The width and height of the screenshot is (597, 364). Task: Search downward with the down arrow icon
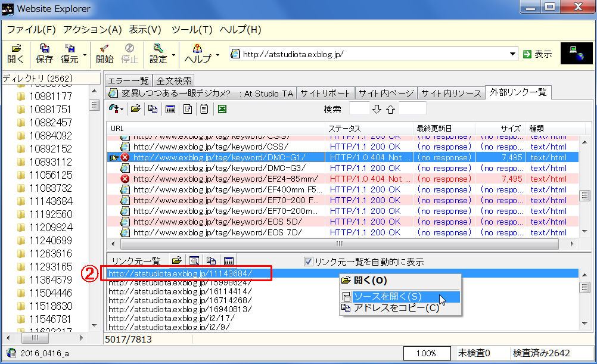[377, 110]
